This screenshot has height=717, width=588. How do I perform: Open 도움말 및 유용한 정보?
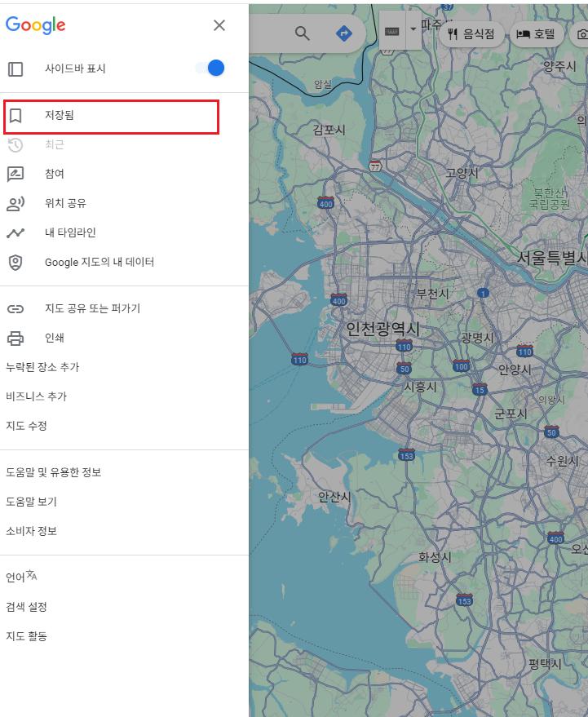pos(54,472)
